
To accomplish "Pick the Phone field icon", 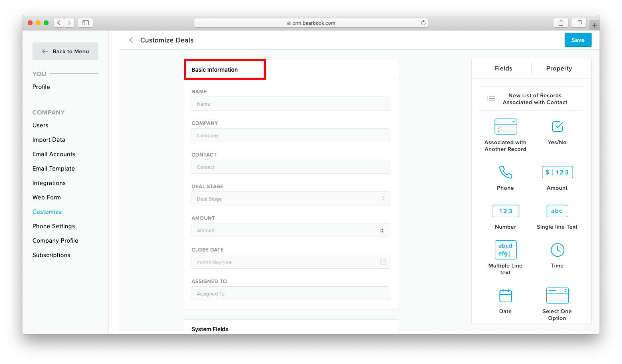I will pos(505,172).
